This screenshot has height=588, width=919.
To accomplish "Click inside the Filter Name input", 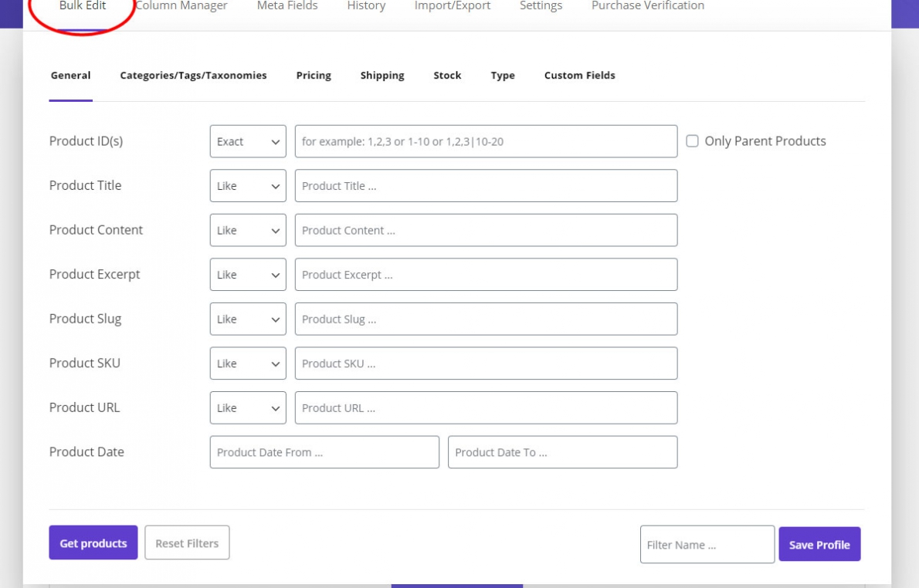I will pos(707,544).
